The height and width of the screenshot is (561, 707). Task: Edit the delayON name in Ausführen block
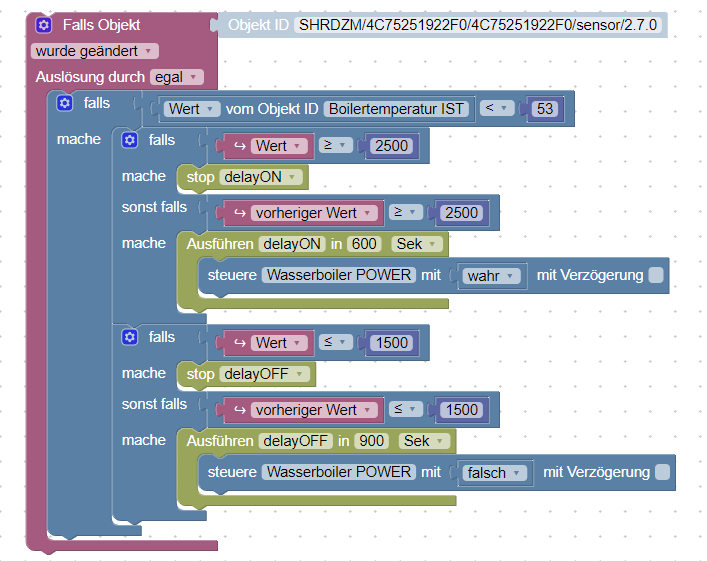292,244
